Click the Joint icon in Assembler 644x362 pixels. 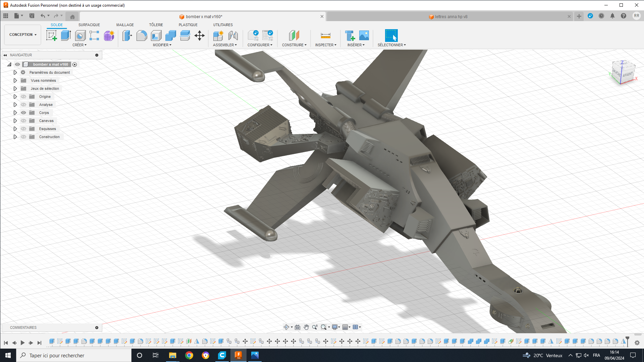point(233,36)
